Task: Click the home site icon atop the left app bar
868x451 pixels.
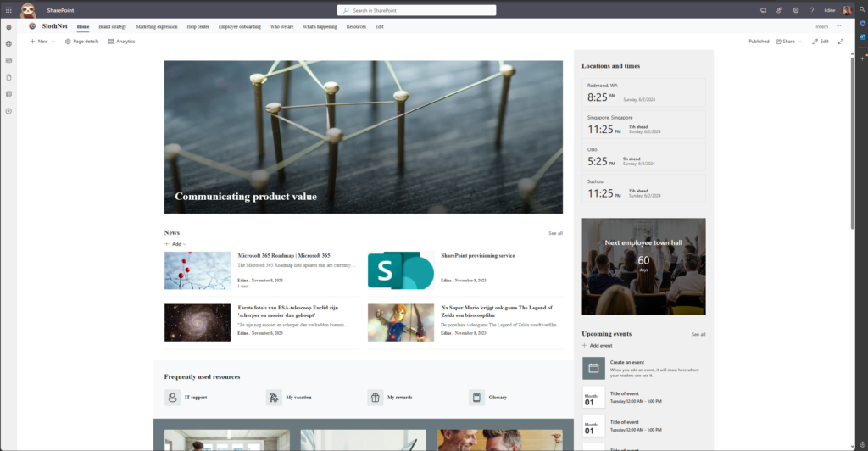Action: (8, 27)
